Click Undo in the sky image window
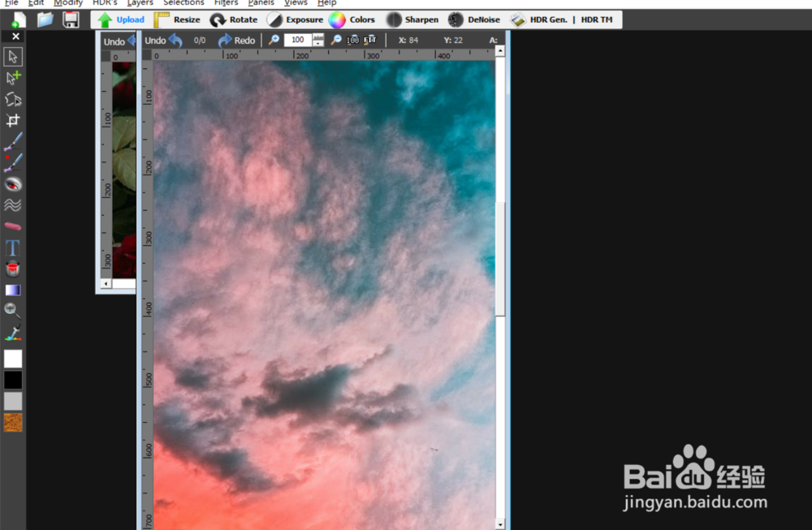This screenshot has width=812, height=530. [163, 41]
